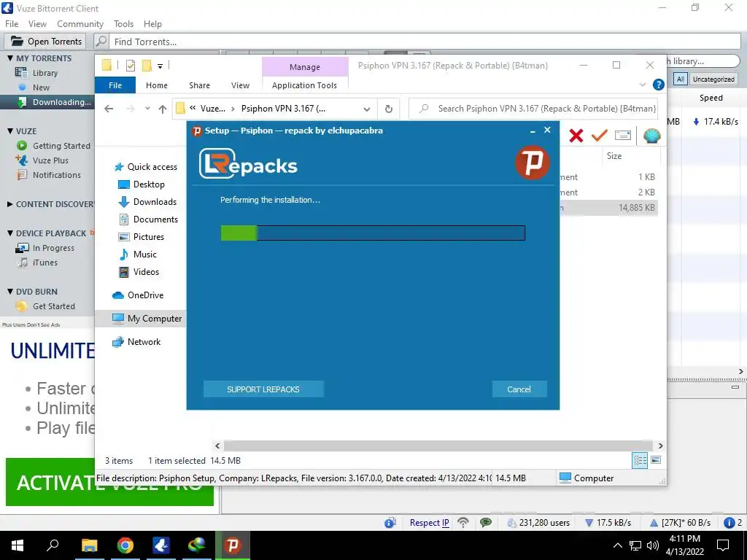Open the Help menu in Vuze
747x560 pixels.
(152, 24)
